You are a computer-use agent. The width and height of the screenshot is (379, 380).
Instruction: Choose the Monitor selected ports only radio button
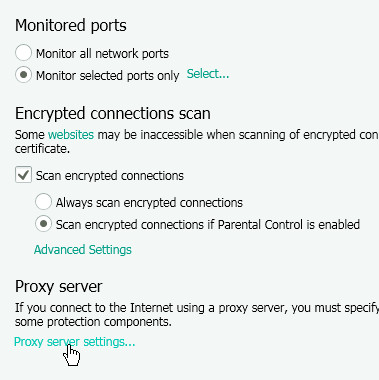coord(23,75)
